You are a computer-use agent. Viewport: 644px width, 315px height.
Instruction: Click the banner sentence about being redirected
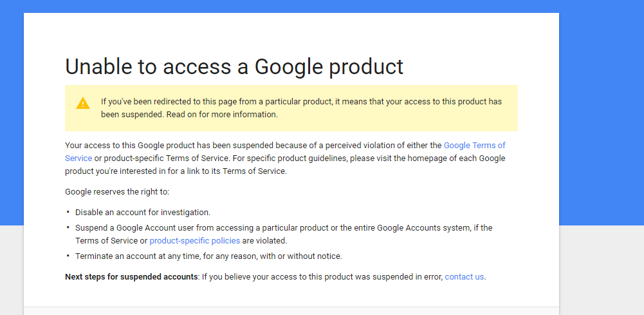coord(301,102)
